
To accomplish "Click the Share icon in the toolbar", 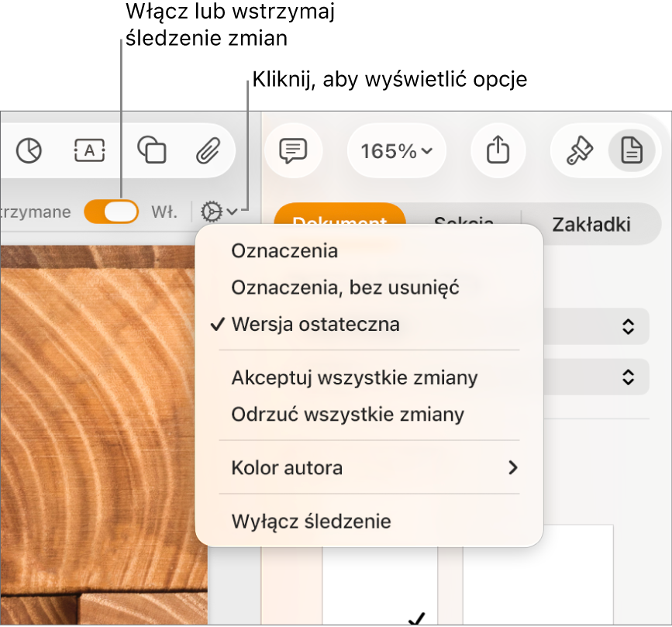I will click(498, 150).
